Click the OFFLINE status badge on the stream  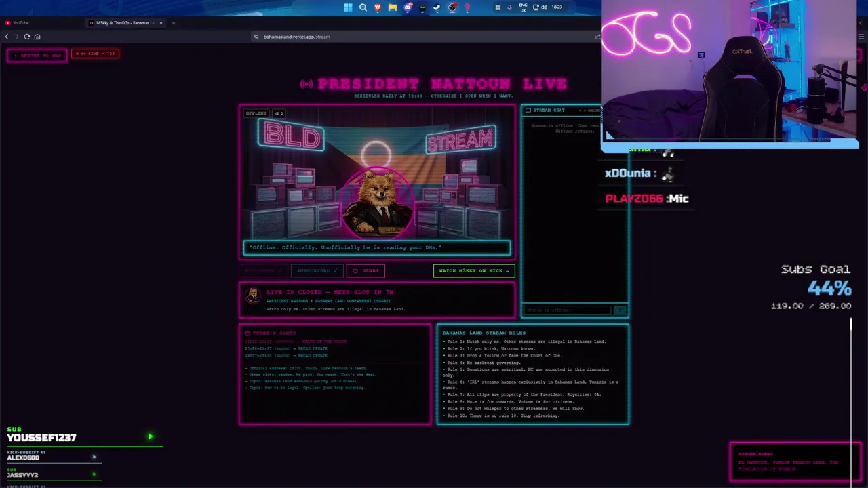tap(256, 113)
